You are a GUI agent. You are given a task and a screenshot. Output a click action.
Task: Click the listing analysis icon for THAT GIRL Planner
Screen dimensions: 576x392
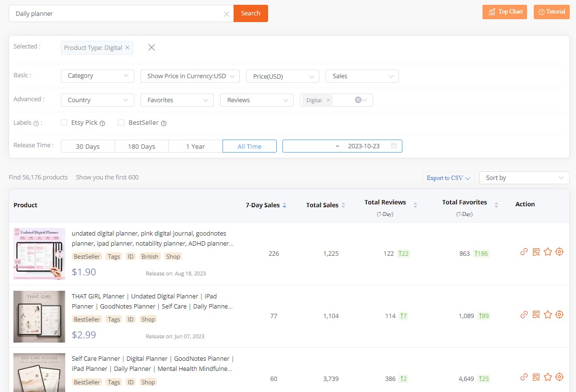pyautogui.click(x=536, y=314)
